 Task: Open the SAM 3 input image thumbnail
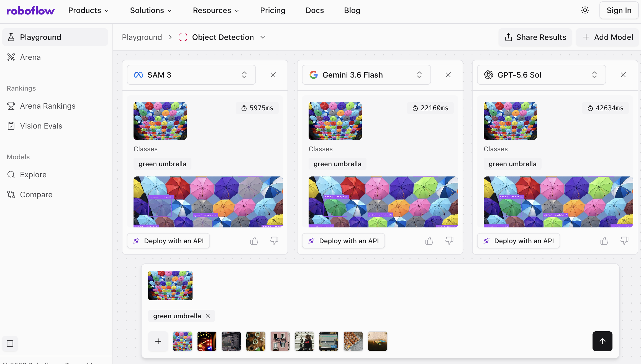(x=160, y=121)
